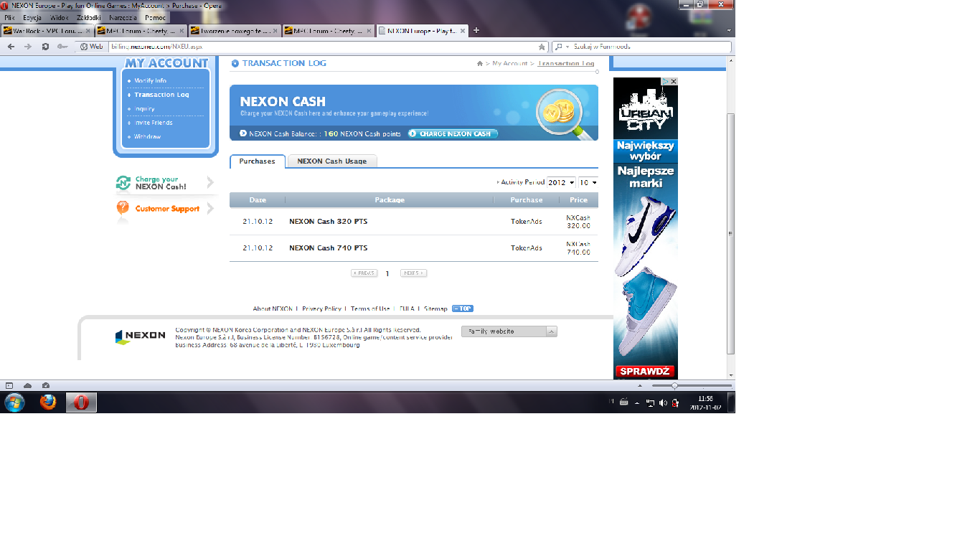Click the browser Forward arrow
980x551 pixels.
(x=28, y=47)
